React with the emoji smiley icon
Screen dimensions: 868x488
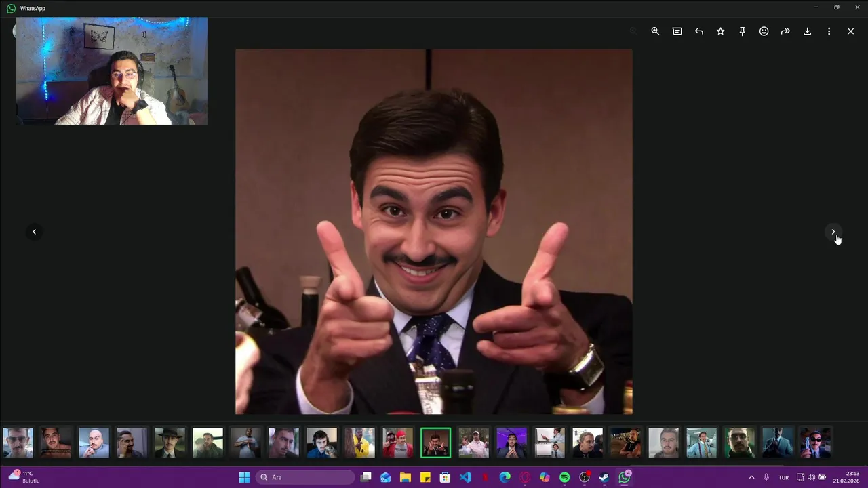764,31
